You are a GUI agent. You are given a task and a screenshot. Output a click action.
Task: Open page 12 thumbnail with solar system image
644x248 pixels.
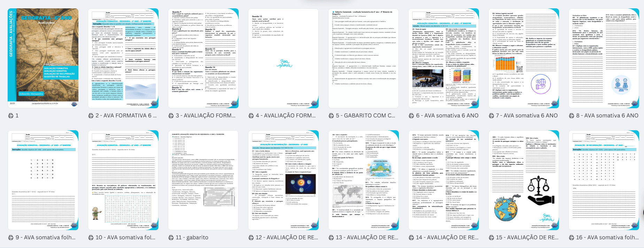point(283,180)
